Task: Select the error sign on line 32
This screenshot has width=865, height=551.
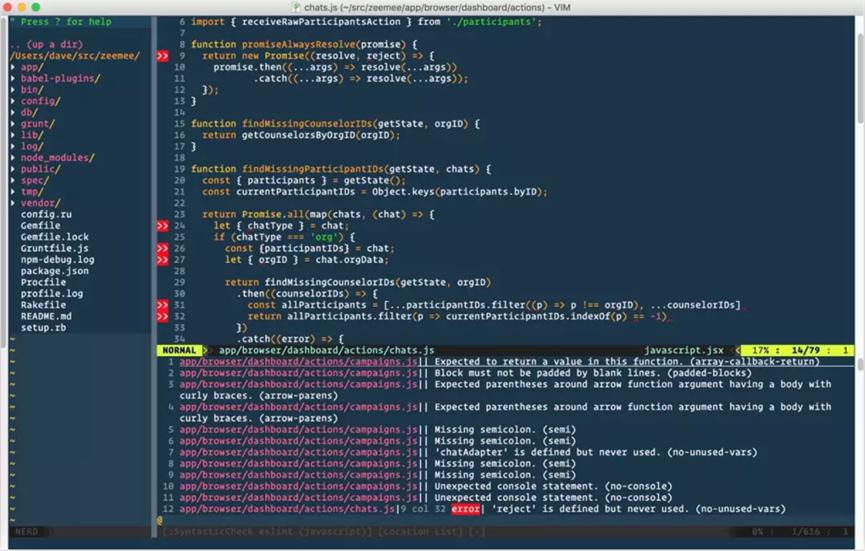Action: [x=162, y=316]
